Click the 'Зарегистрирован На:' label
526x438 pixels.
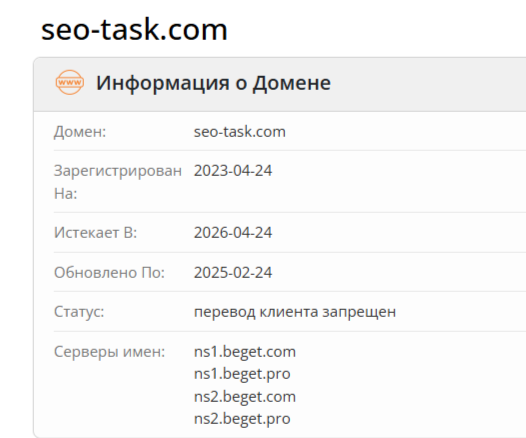(x=118, y=182)
